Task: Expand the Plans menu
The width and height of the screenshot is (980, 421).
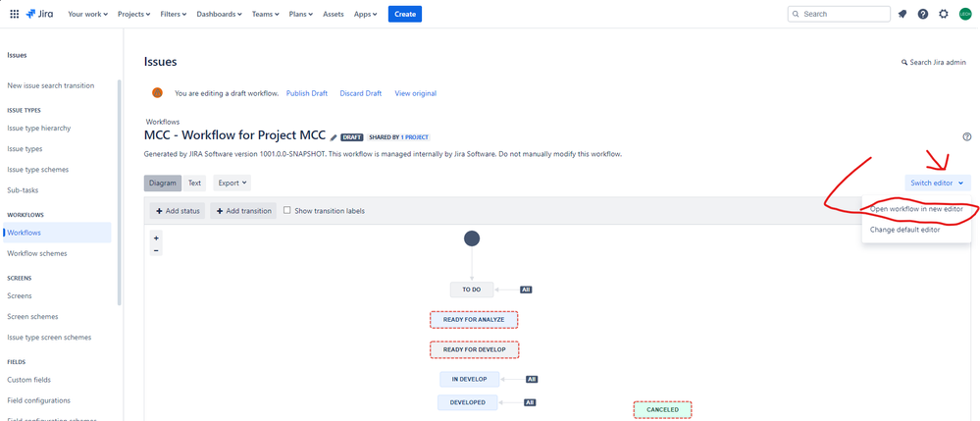Action: [x=301, y=14]
